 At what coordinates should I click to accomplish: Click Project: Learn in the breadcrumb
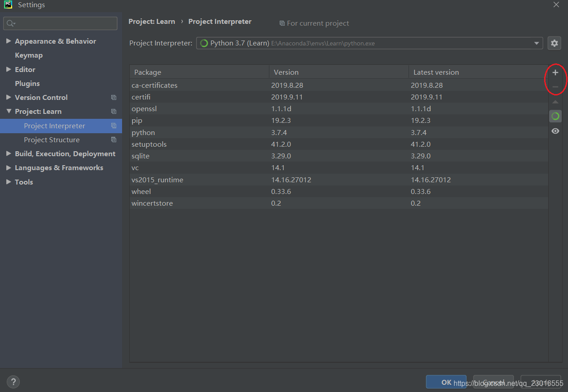pos(152,22)
